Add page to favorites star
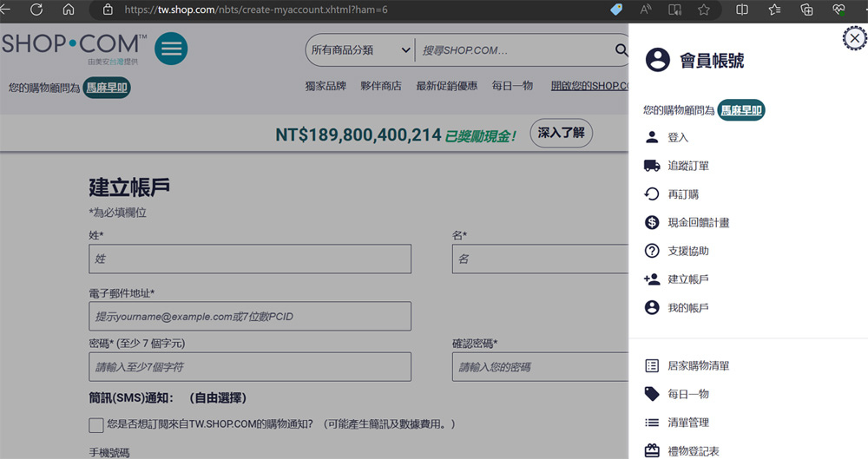Image resolution: width=868 pixels, height=459 pixels. 704,10
